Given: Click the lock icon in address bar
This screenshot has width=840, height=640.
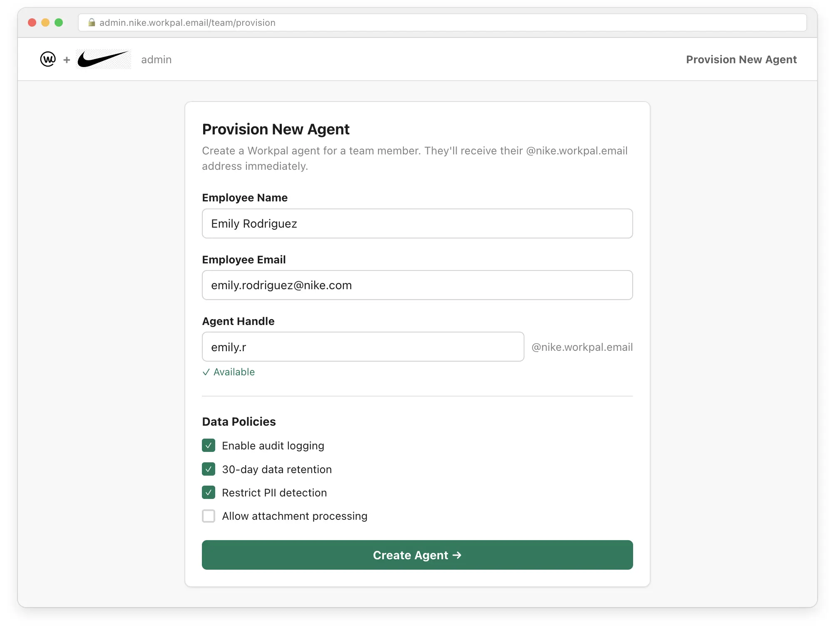Looking at the screenshot, I should click(x=92, y=22).
